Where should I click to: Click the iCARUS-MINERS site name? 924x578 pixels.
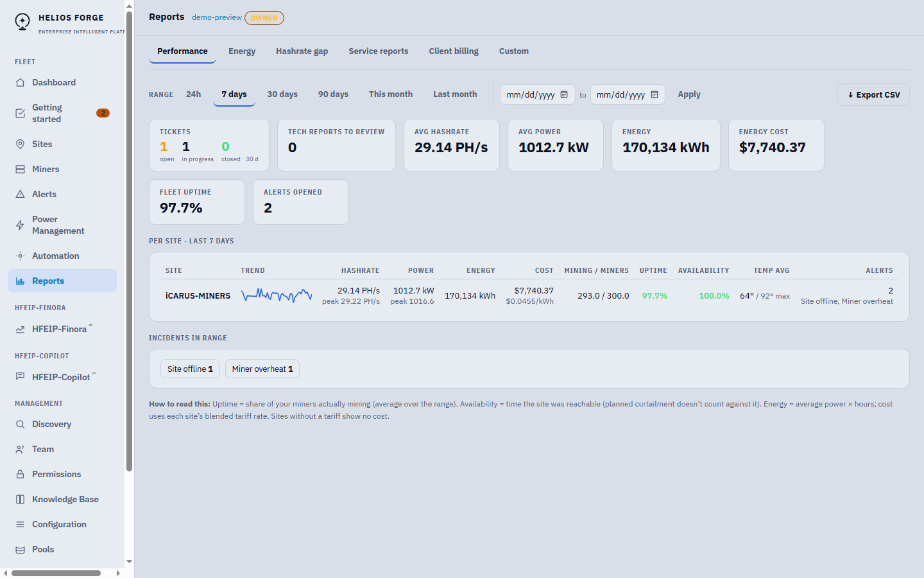tap(198, 296)
